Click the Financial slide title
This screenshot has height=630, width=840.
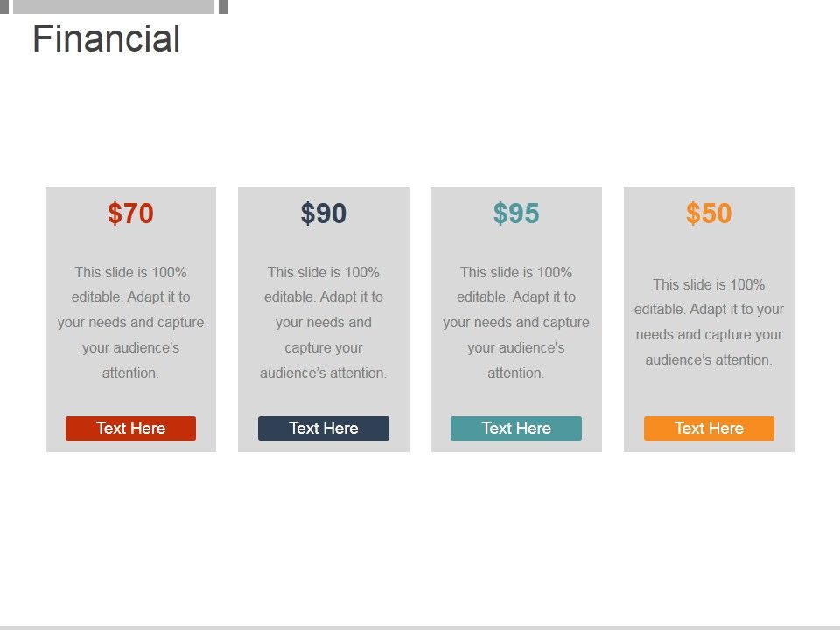107,40
